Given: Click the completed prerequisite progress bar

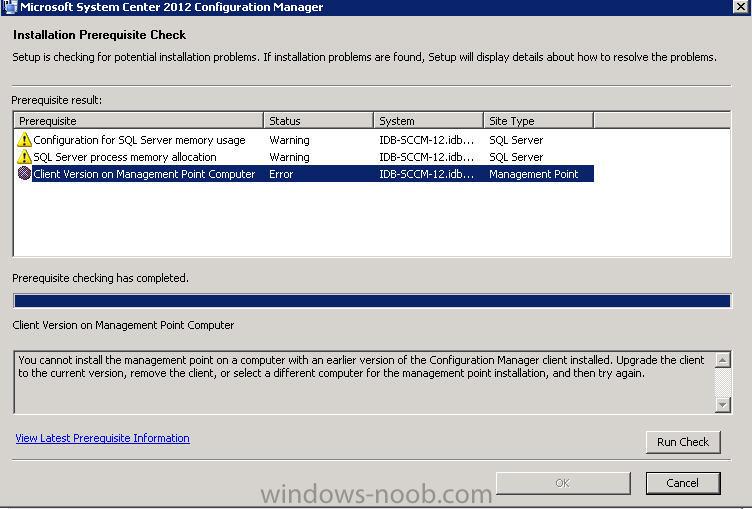Looking at the screenshot, I should click(372, 301).
